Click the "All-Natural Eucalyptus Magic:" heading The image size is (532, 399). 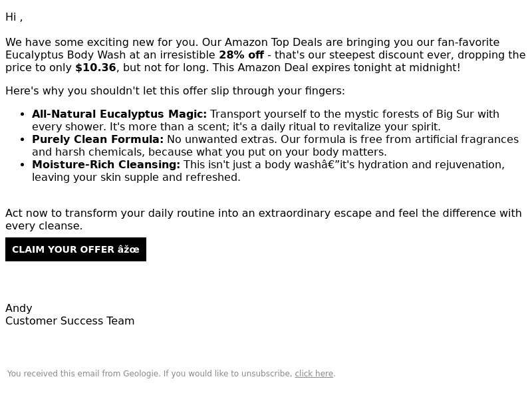click(x=119, y=114)
